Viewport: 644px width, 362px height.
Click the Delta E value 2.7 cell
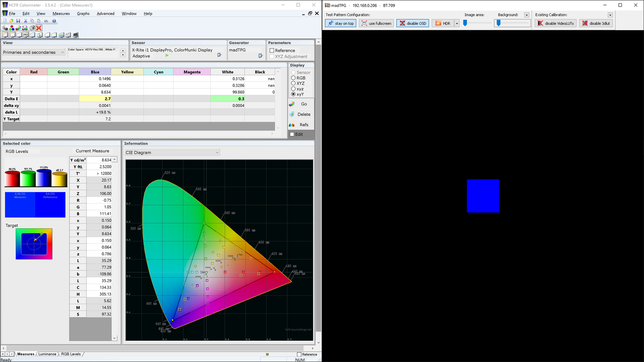(x=95, y=99)
